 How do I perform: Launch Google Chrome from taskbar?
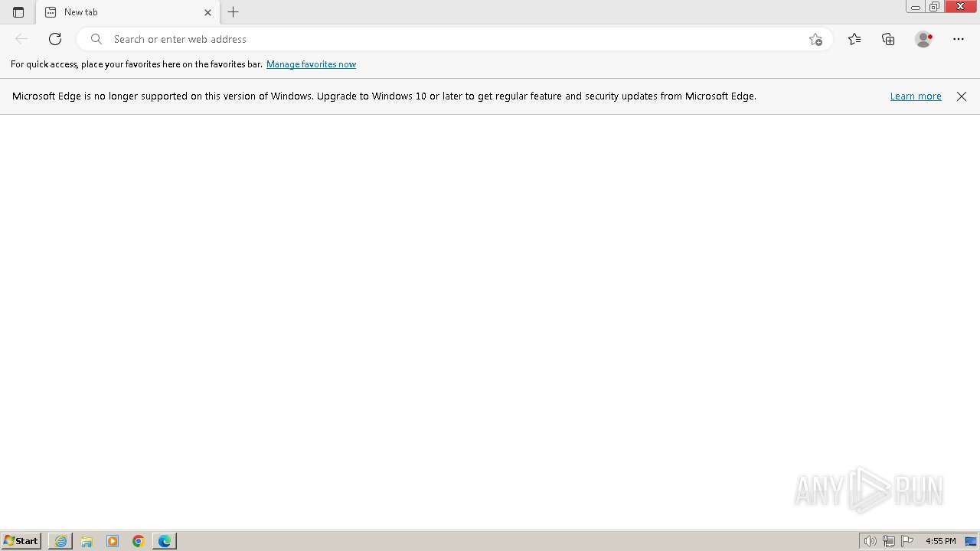[139, 541]
